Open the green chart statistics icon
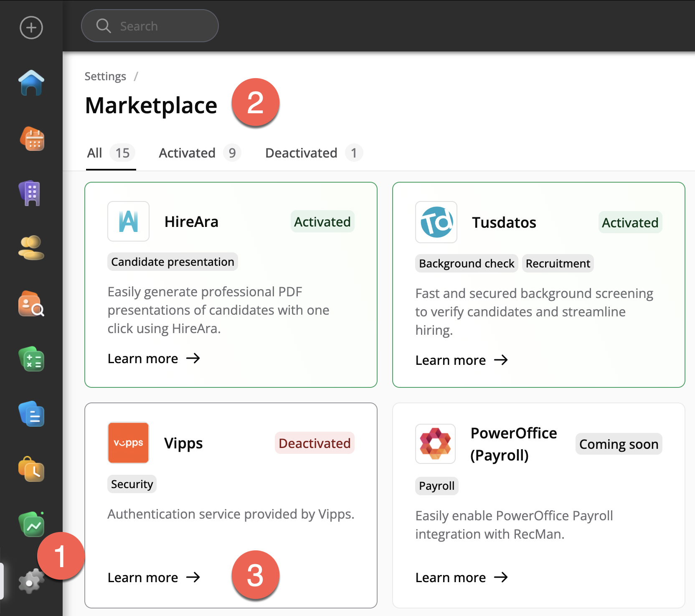This screenshot has height=616, width=695. click(31, 524)
